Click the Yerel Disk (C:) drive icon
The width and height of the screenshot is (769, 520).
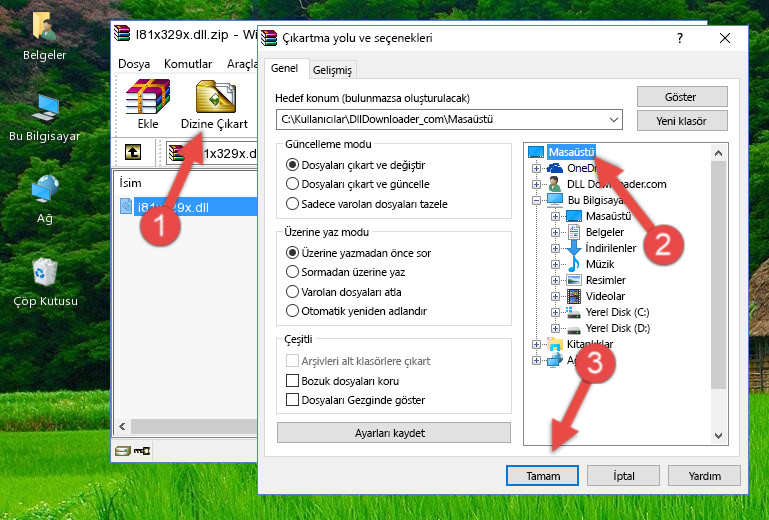click(573, 312)
